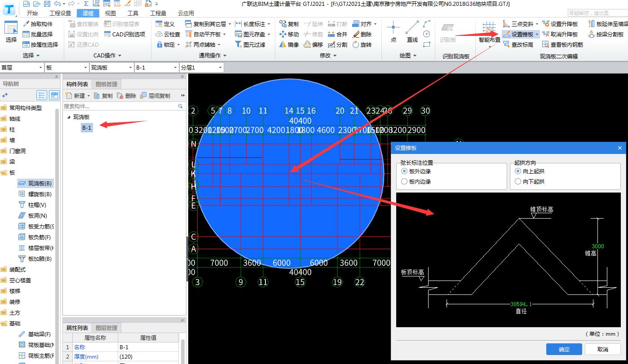628x364 pixels.
Task: Click 按属性选择 select by attribute
Action: coord(40,44)
